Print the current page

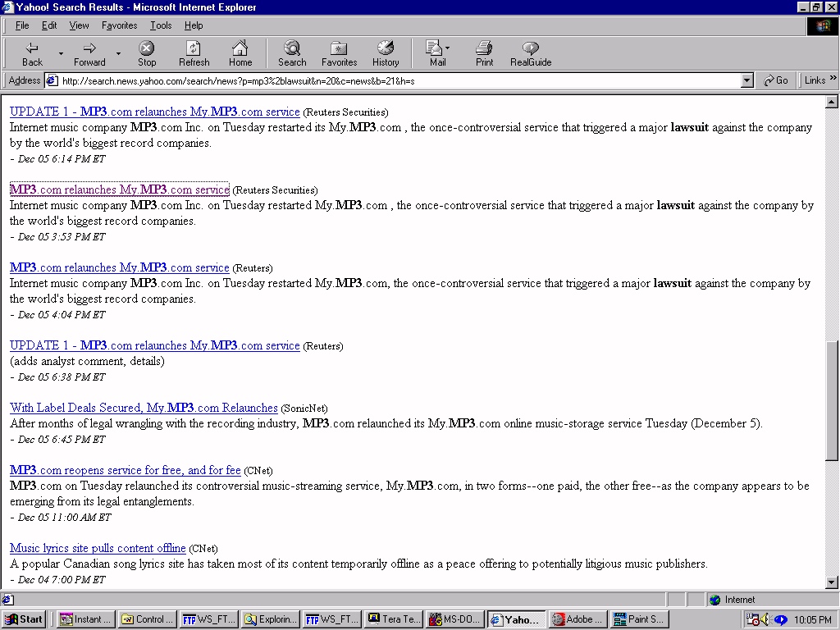pyautogui.click(x=484, y=54)
